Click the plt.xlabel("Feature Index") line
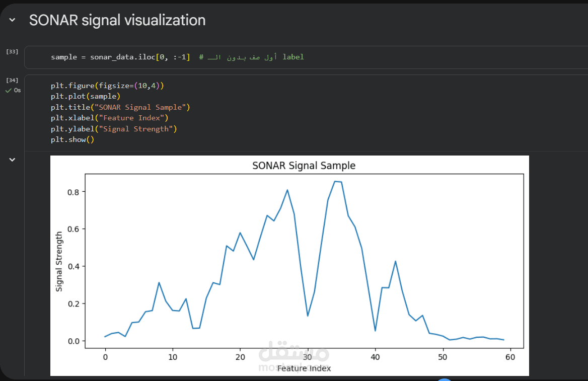 click(109, 118)
